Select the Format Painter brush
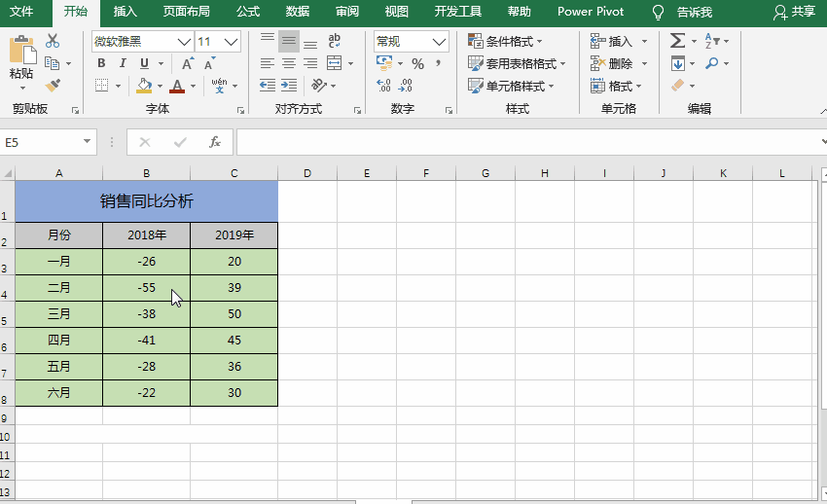This screenshot has height=504, width=827. (53, 85)
